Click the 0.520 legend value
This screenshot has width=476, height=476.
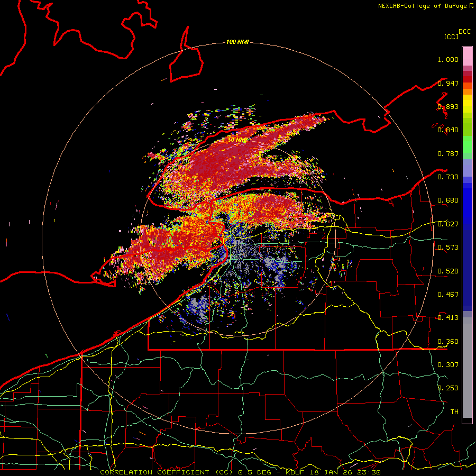448,271
